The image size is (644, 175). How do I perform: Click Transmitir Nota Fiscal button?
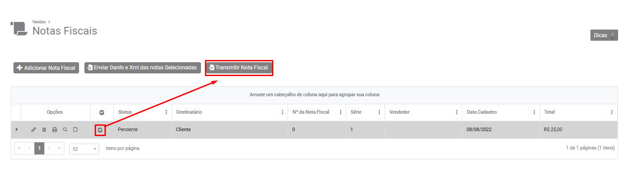click(238, 68)
